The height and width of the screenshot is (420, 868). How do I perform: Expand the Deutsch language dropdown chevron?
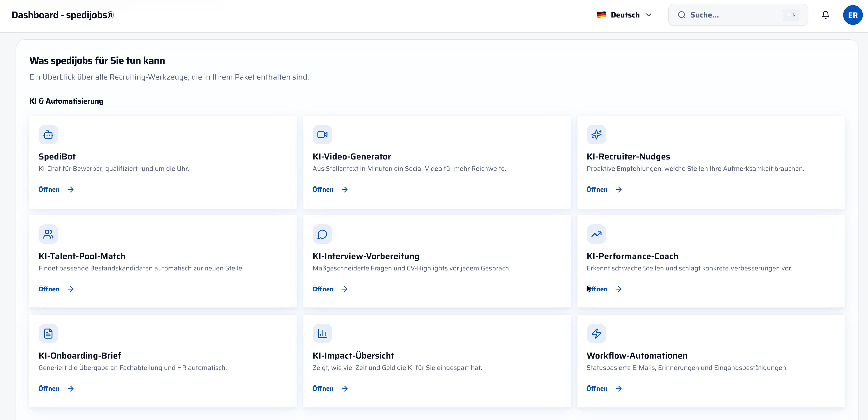[x=648, y=15]
